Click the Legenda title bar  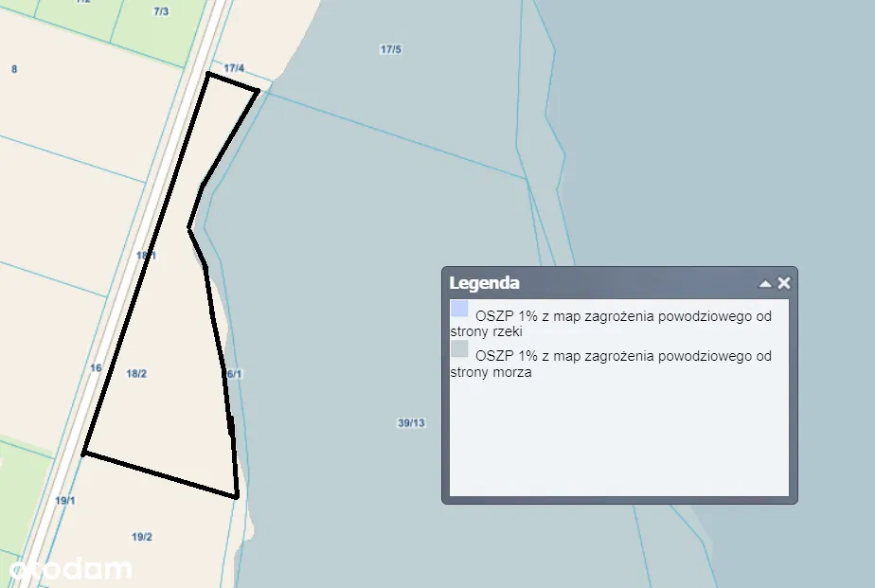point(587,283)
